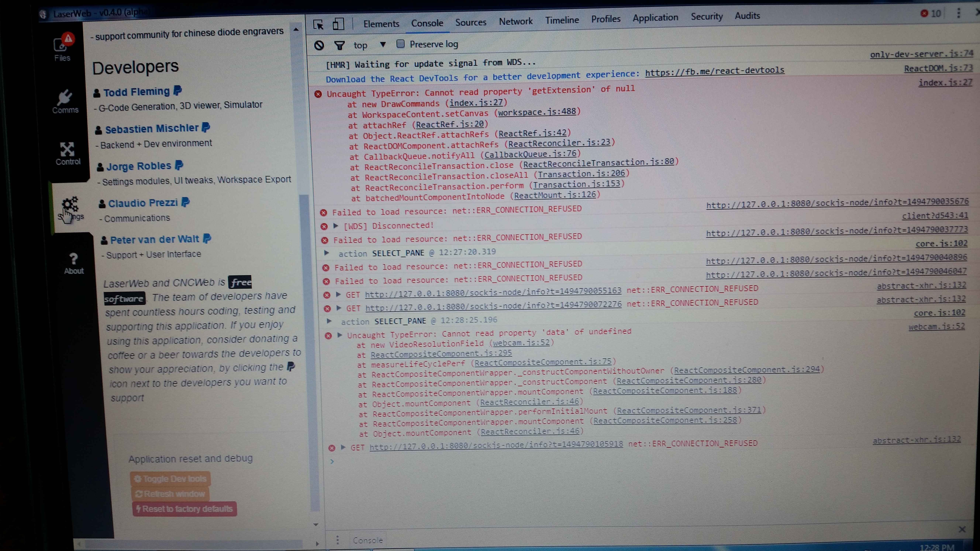Open the fb.me/react-devtools link
This screenshot has height=551, width=980.
(715, 71)
